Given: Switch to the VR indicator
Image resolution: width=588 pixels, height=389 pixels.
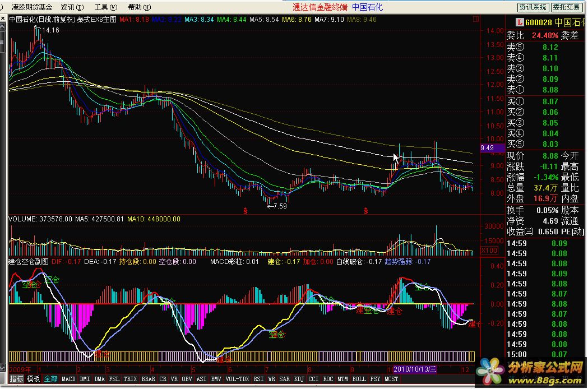Looking at the screenshot, I should pyautogui.click(x=174, y=379).
